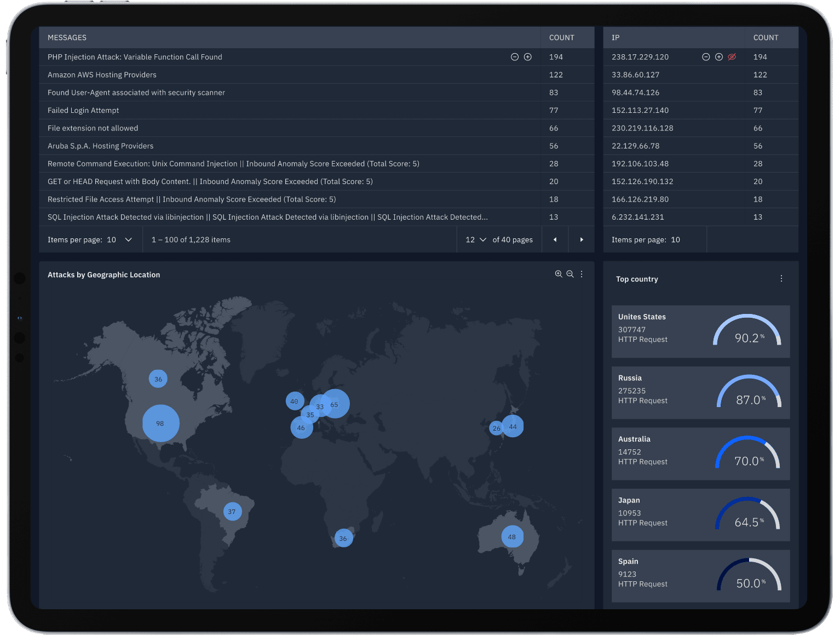
Task: Click the 33 attacks map bubble
Action: (x=320, y=407)
